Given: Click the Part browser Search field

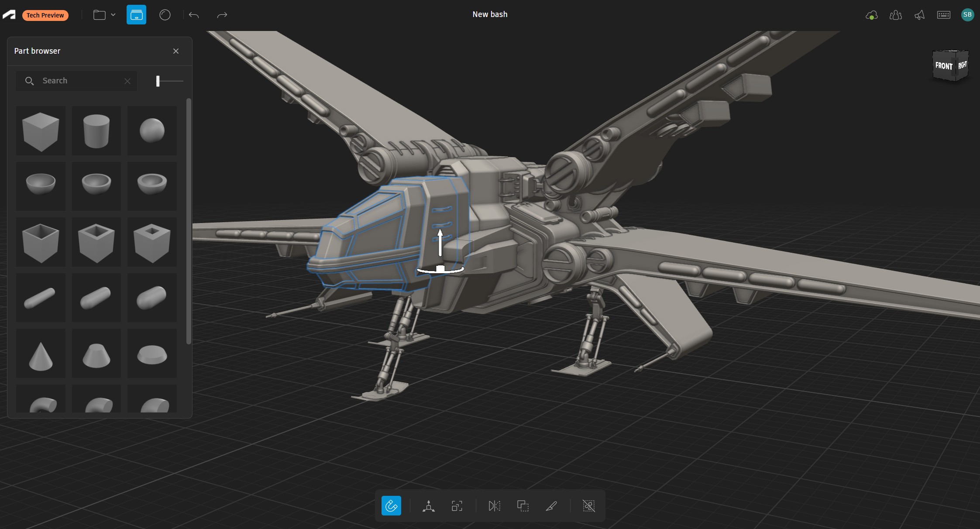Looking at the screenshot, I should tap(76, 81).
